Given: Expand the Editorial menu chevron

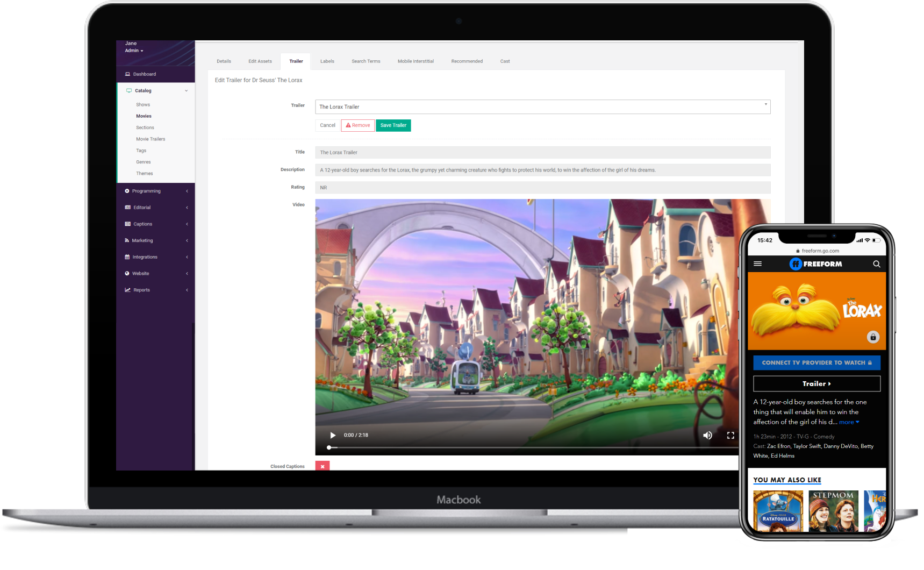Looking at the screenshot, I should (x=187, y=208).
